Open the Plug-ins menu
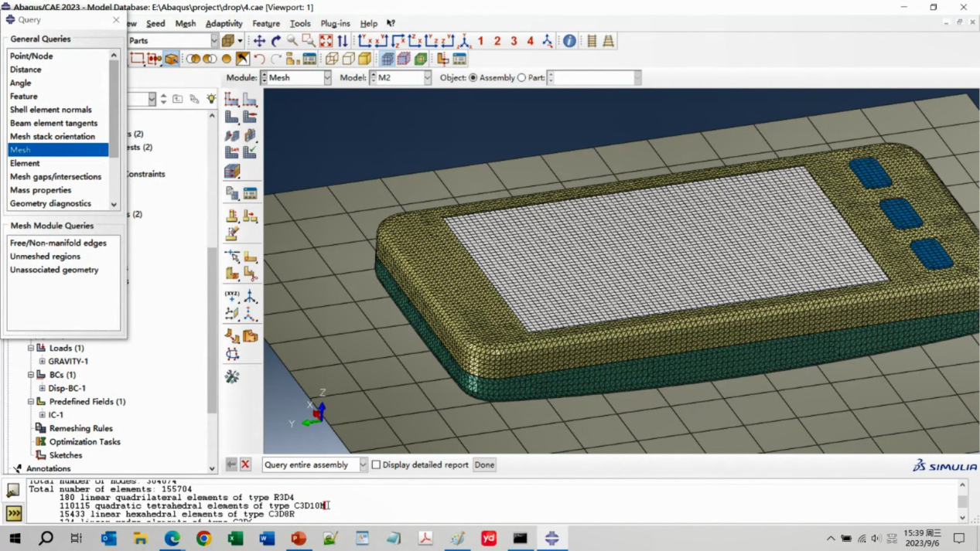 tap(336, 23)
